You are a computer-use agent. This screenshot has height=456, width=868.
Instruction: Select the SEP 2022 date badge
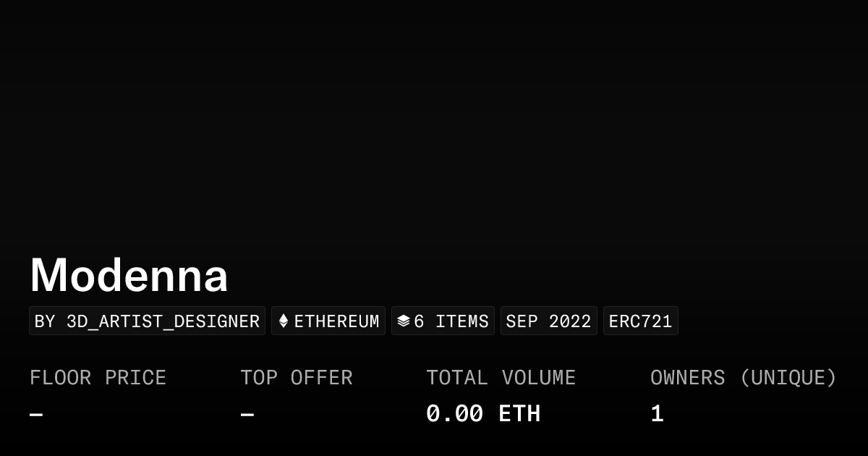(x=548, y=321)
